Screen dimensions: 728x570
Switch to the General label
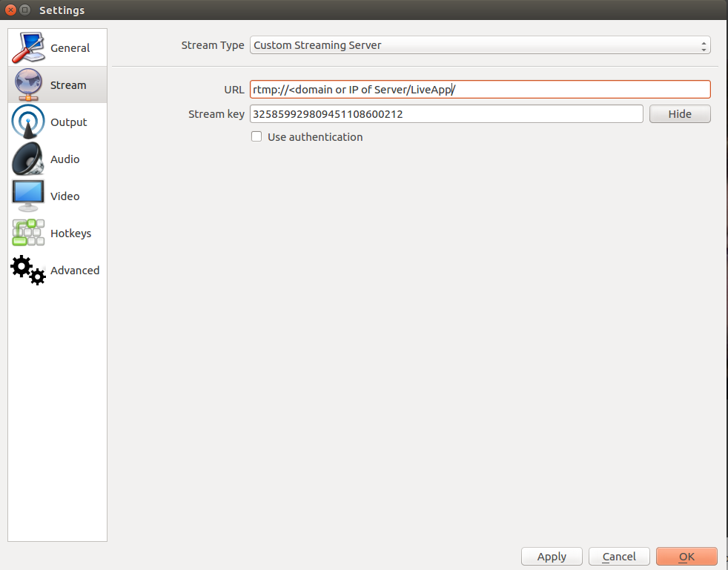click(x=70, y=48)
